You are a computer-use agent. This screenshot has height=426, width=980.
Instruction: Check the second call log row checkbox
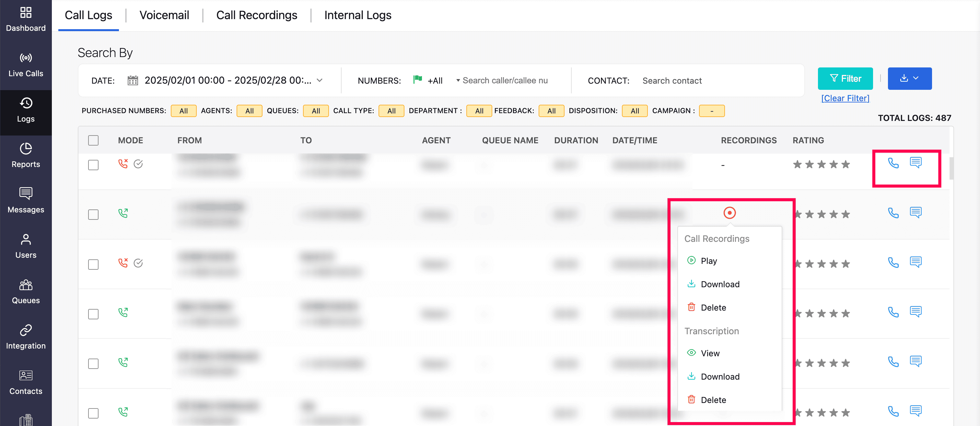93,214
